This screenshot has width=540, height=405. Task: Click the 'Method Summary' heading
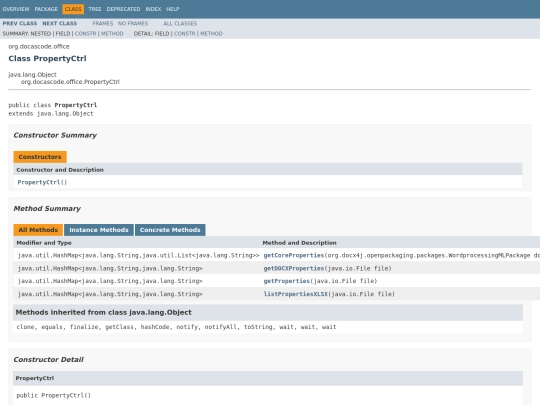tap(47, 209)
